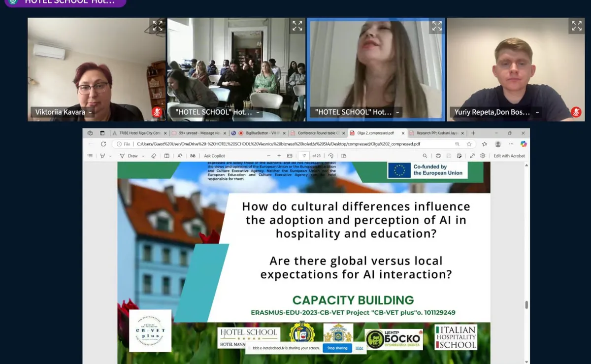Toggle the PDF table of contents panel

pos(90,156)
